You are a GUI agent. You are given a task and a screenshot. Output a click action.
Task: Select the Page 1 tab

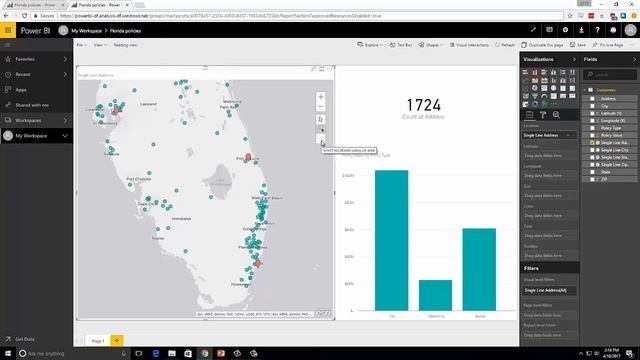click(x=98, y=340)
